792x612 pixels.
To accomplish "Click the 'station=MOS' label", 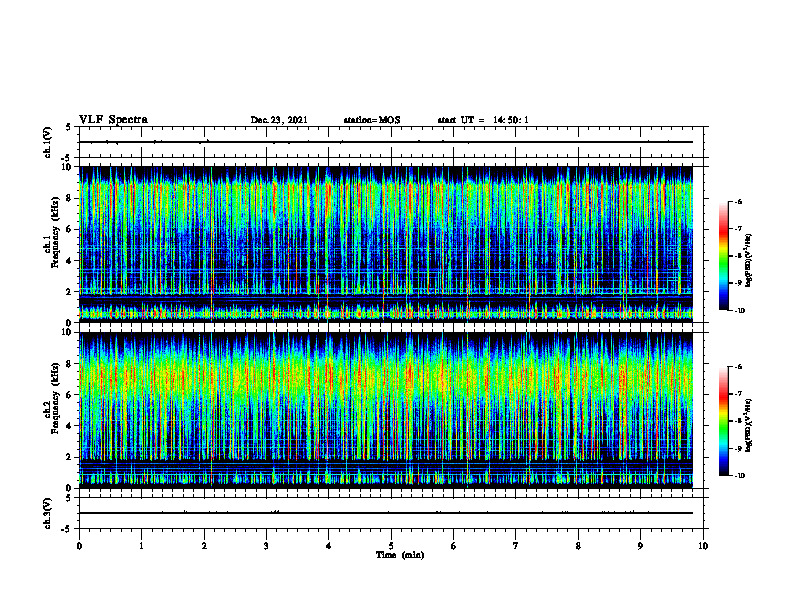I will coord(372,120).
